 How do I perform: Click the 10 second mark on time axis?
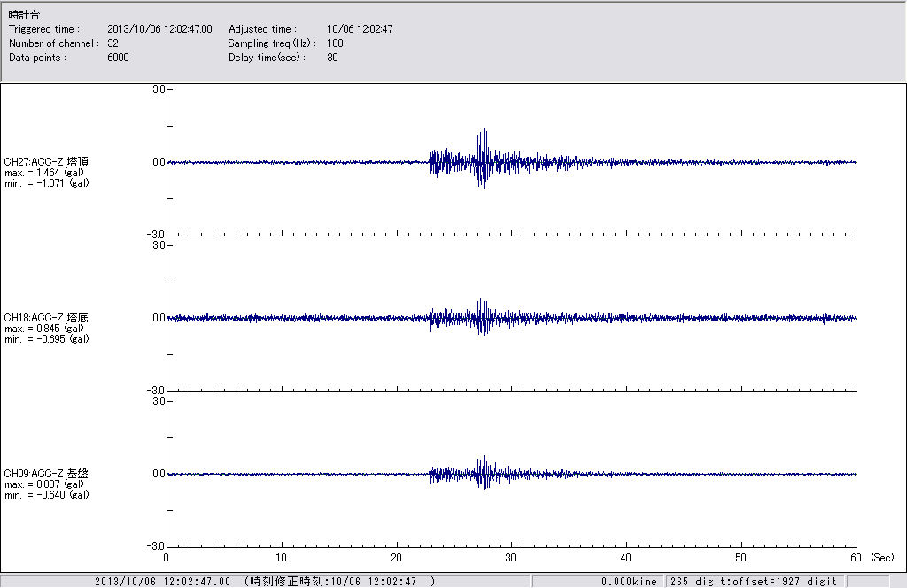pos(281,558)
